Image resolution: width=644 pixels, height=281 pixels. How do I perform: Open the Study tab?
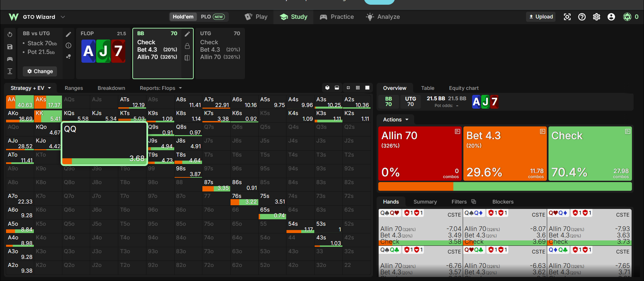(294, 17)
